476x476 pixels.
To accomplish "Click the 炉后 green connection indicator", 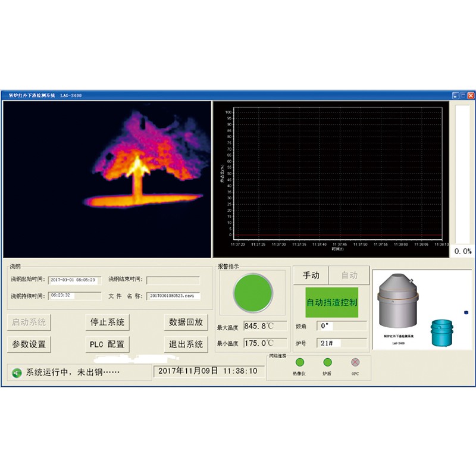I will coord(327,362).
